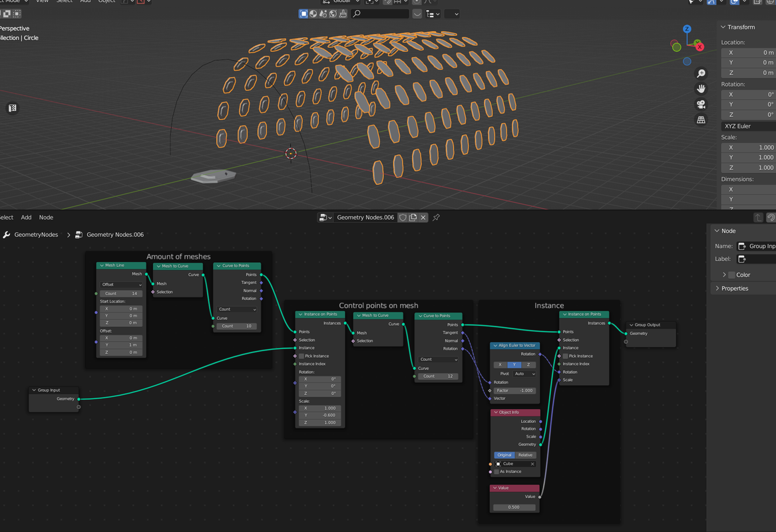Open Count mode dropdown in first Curve to Points
The width and height of the screenshot is (776, 532).
(x=237, y=309)
